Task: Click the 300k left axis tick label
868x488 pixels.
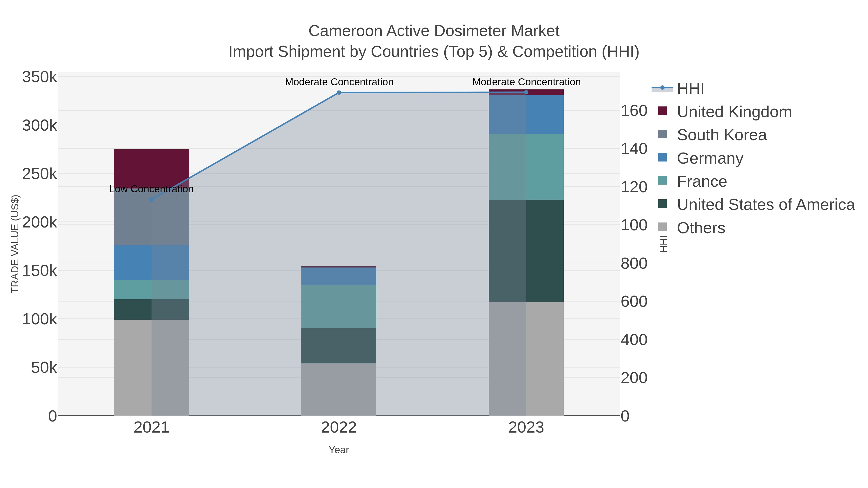Action: point(40,126)
